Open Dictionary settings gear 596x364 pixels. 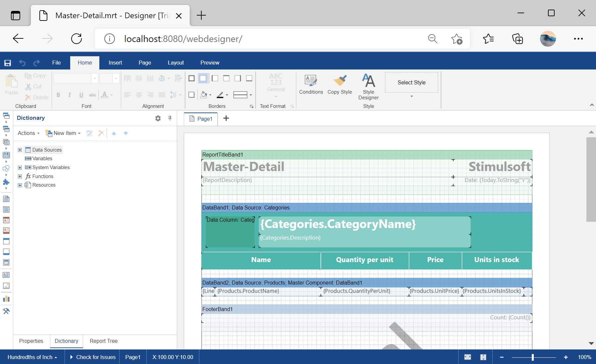pos(158,118)
